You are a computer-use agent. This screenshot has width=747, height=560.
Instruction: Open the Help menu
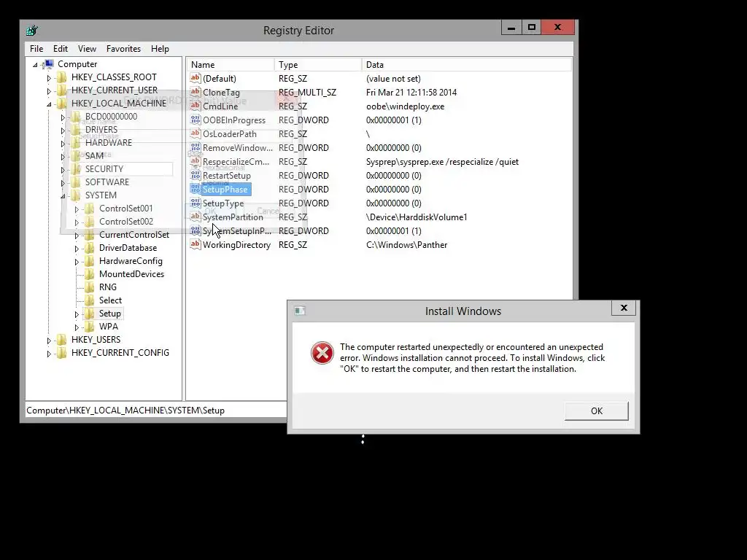coord(160,49)
